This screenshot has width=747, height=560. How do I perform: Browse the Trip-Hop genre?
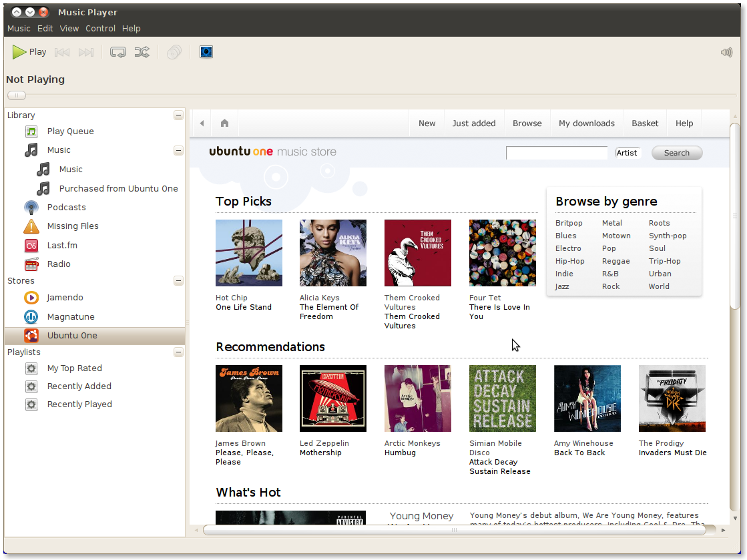[x=665, y=261]
